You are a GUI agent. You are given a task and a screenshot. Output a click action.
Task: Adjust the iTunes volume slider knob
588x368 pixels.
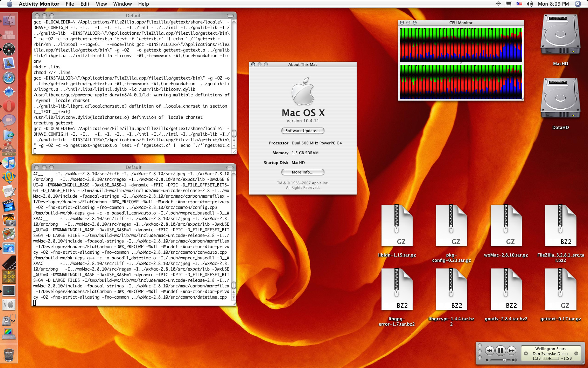click(x=504, y=360)
